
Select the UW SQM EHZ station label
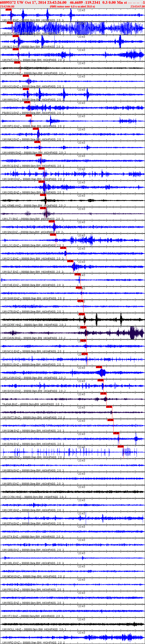[x=33, y=431]
